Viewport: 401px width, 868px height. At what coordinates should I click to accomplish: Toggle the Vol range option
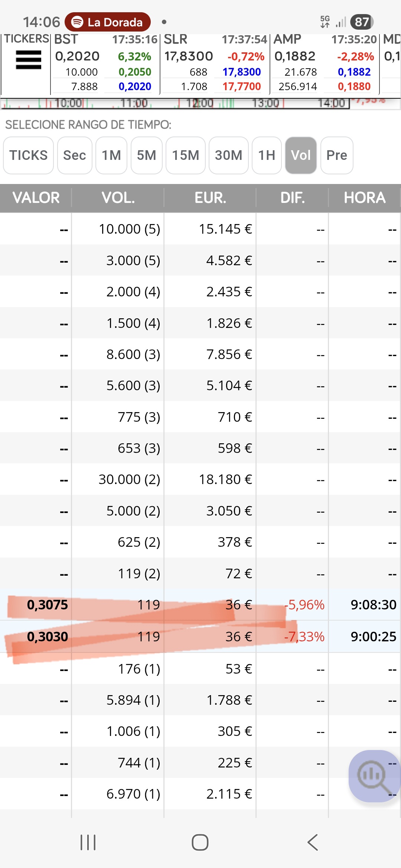point(301,155)
